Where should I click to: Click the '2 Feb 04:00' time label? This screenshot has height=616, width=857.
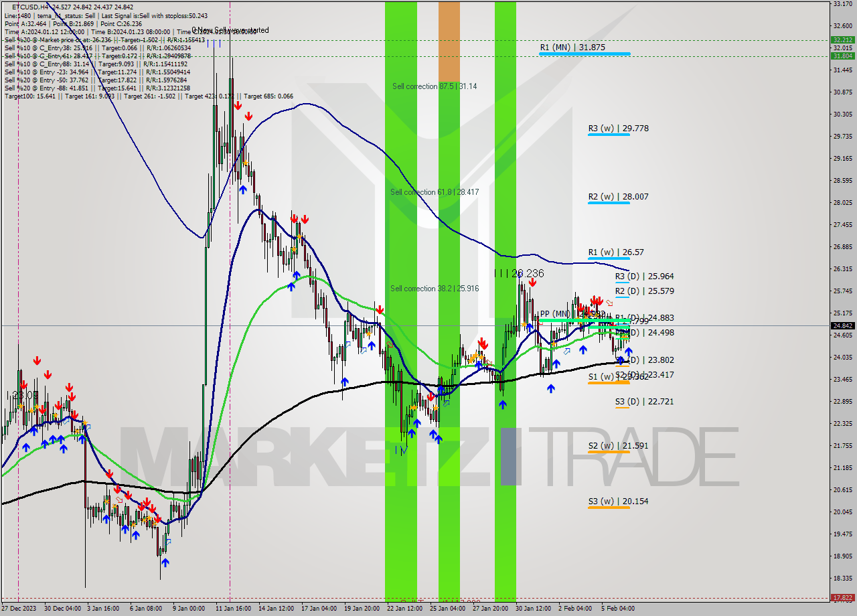(575, 609)
